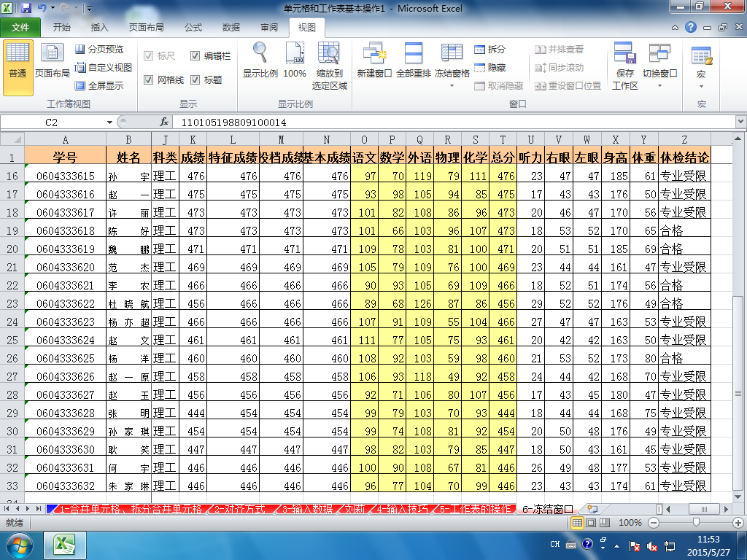Viewport: 747px width, 560px height.
Task: Click the formula bar input field
Action: [455, 122]
